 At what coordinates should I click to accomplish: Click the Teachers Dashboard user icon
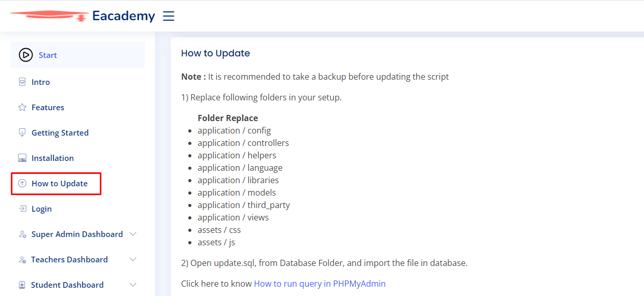click(x=22, y=259)
